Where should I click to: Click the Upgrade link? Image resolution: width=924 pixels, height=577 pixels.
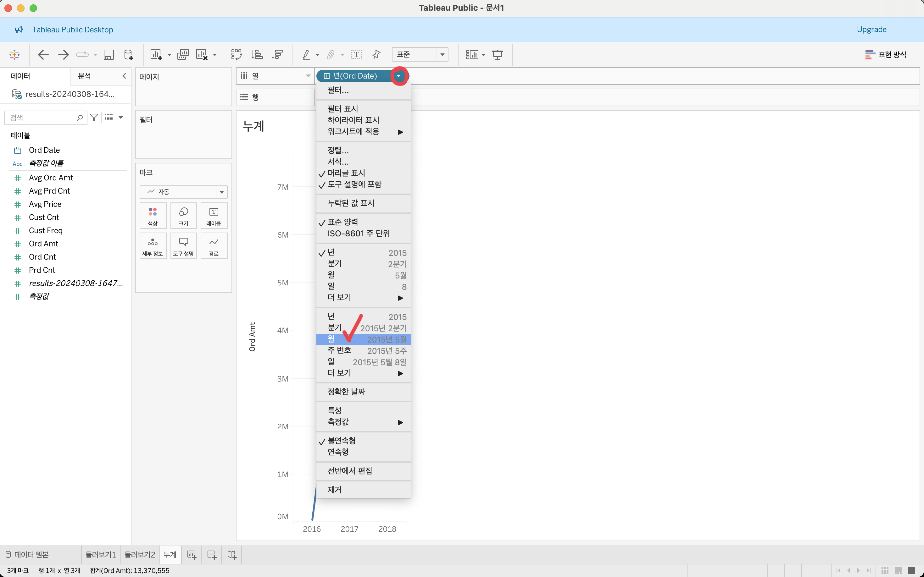click(x=871, y=30)
